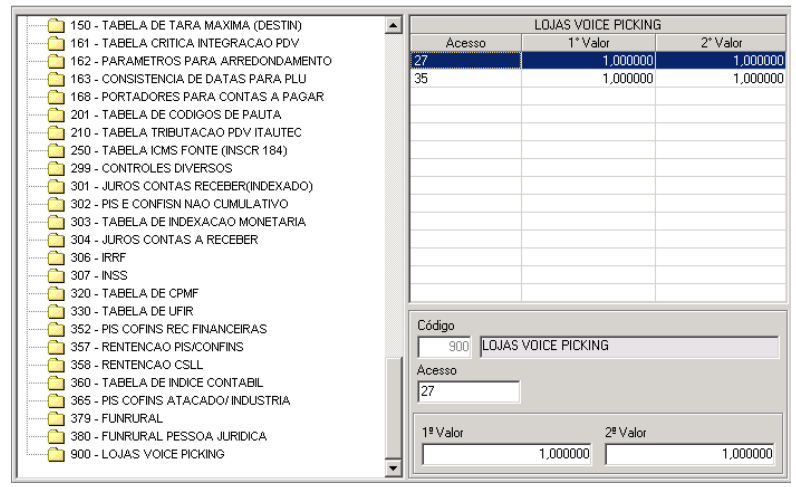
Task: Click folder icon of 162 - PARAMETROS PARA ARREDONDAMENTO
Action: tap(56, 61)
